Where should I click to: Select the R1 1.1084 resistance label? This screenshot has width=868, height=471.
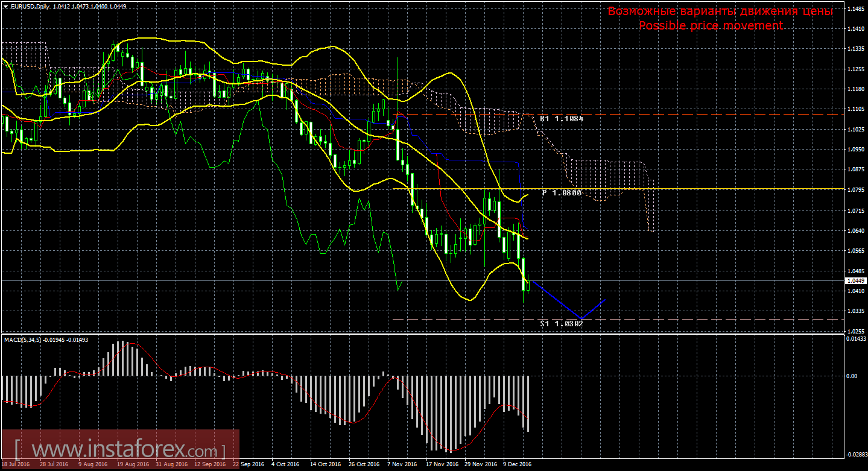point(562,119)
